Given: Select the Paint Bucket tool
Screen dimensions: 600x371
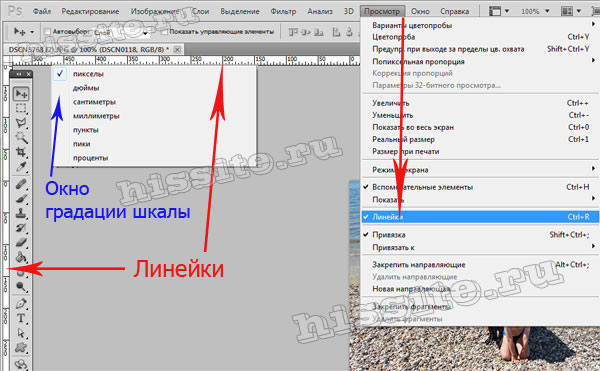Looking at the screenshot, I should (21, 257).
